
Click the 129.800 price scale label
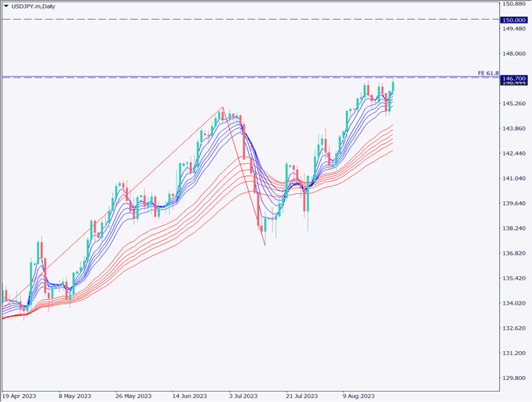(513, 378)
